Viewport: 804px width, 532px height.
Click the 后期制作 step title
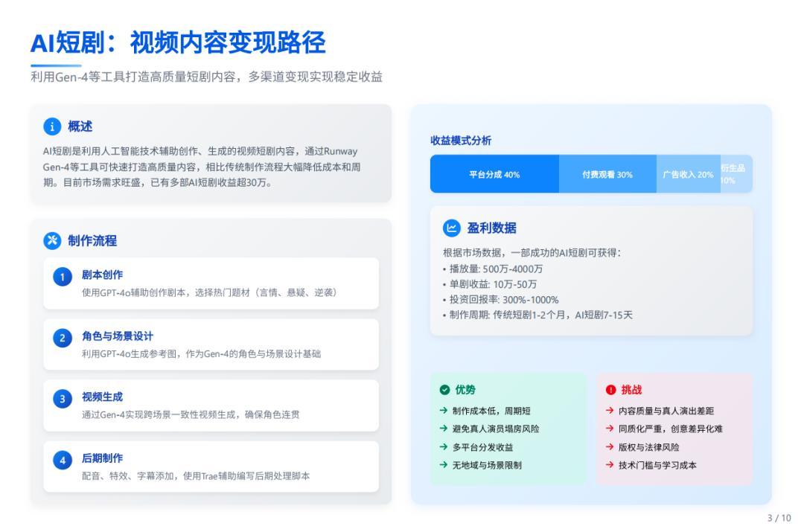coord(103,458)
